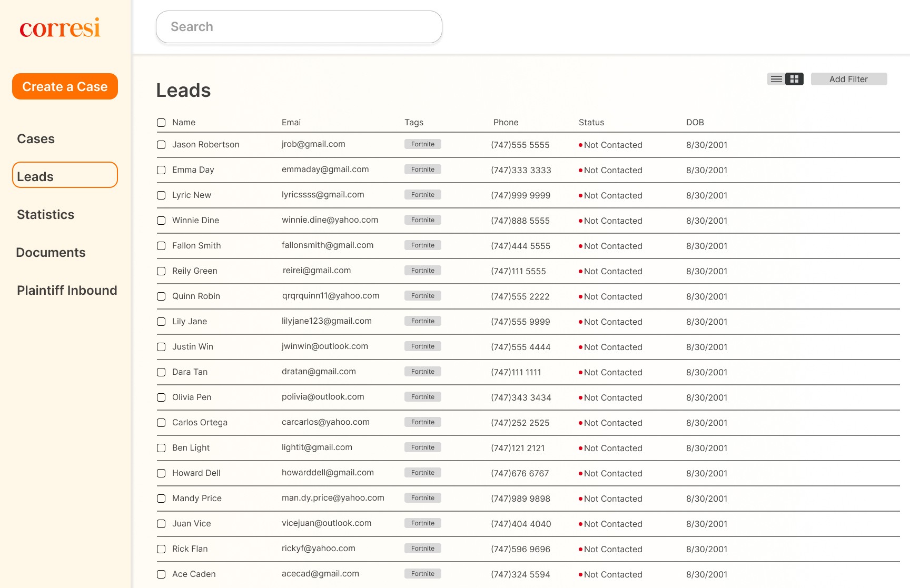Click the Fortnite tag for Quinn Robin
Screen dimensions: 910x588
pyautogui.click(x=423, y=296)
